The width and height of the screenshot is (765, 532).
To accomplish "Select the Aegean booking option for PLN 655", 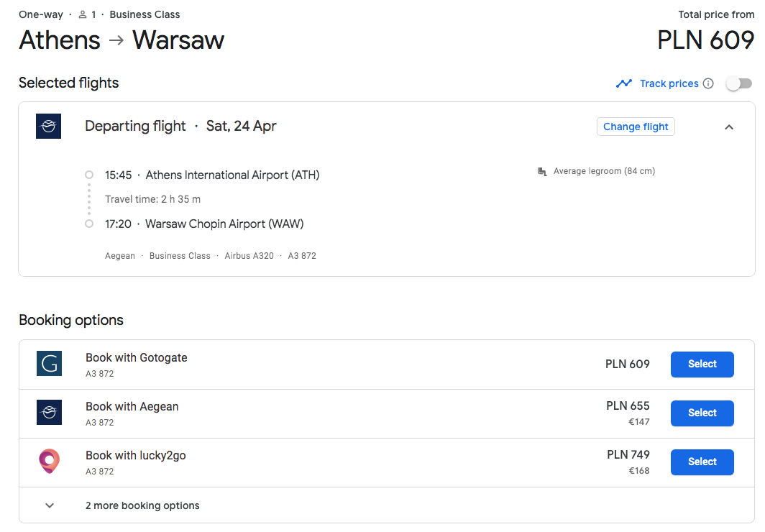I will point(702,413).
